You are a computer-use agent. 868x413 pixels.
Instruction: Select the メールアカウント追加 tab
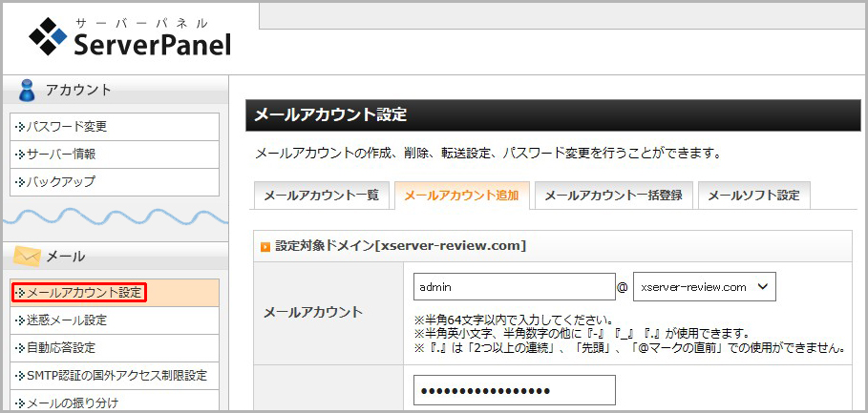click(460, 195)
